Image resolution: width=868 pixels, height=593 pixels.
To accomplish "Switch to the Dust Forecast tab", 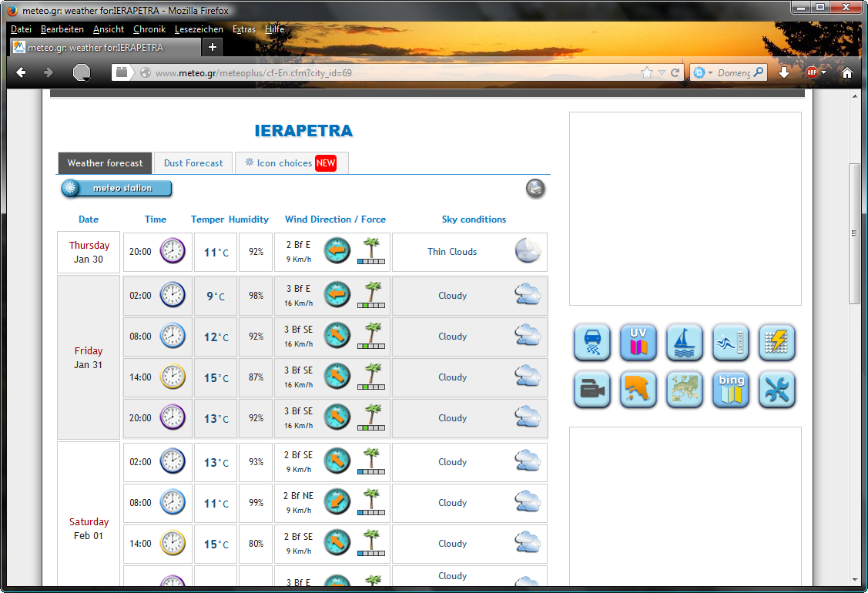I will 193,163.
